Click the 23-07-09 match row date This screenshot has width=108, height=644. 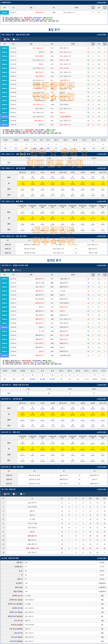13,64
